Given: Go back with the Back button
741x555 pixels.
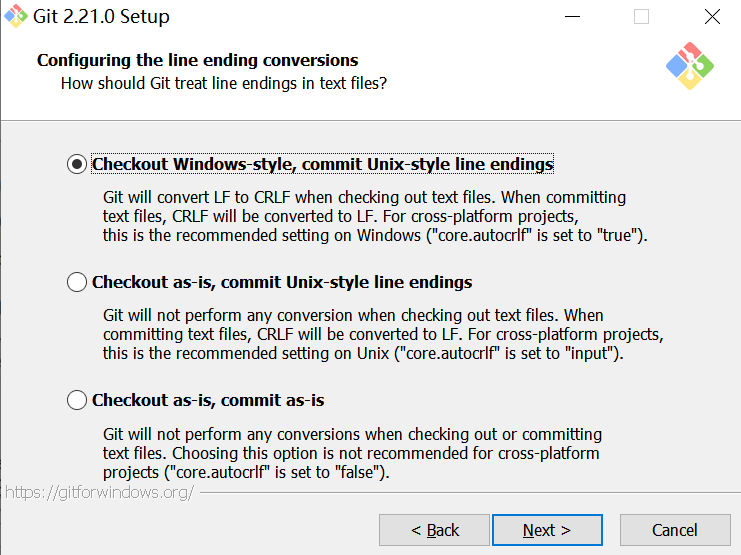Looking at the screenshot, I should click(435, 530).
